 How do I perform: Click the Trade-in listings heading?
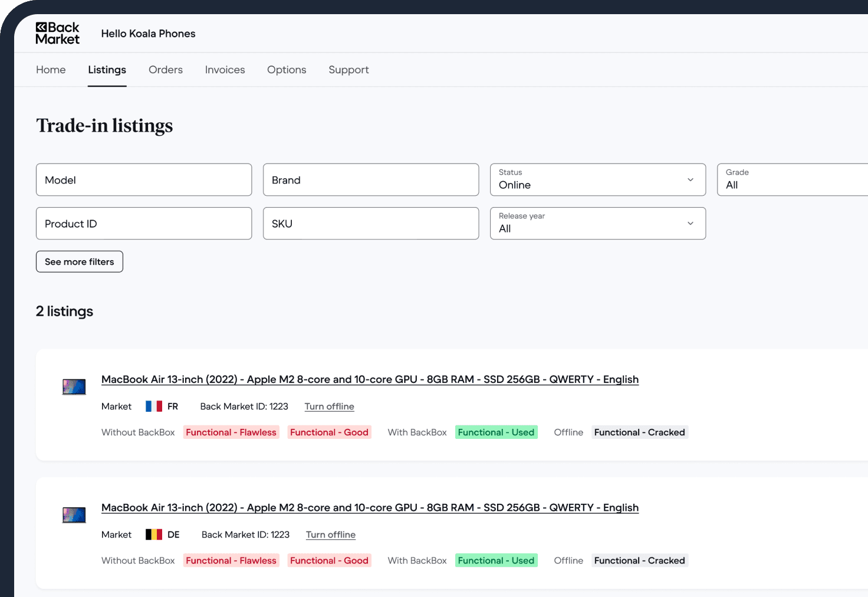104,126
